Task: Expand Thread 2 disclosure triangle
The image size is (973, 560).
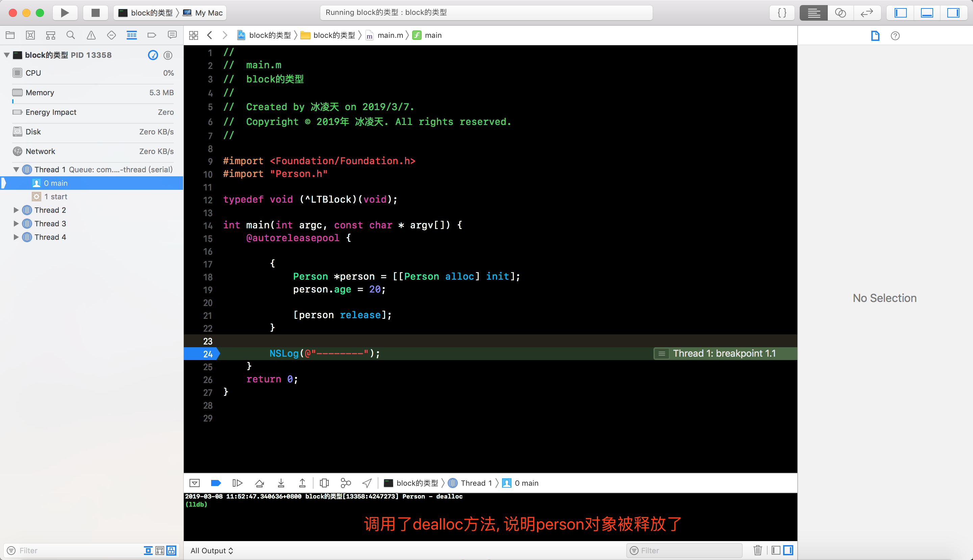Action: point(16,210)
